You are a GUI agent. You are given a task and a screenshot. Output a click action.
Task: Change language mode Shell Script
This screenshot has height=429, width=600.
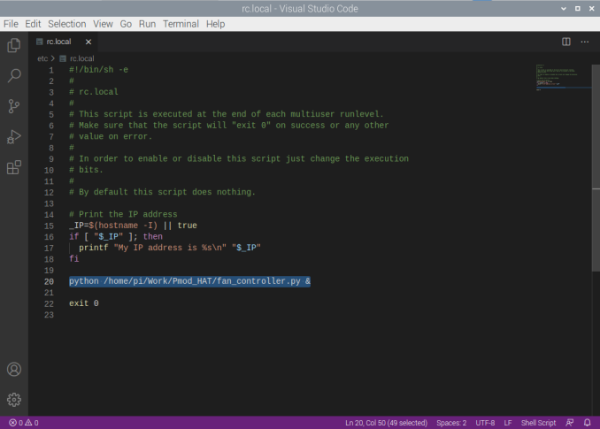point(538,423)
